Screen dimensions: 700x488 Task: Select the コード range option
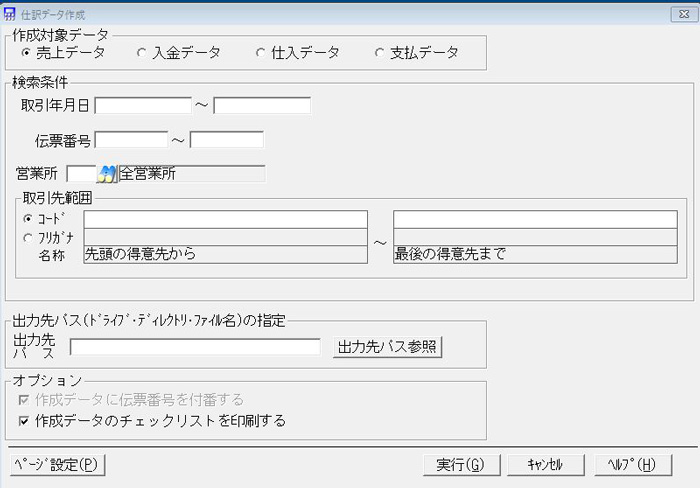[x=27, y=217]
